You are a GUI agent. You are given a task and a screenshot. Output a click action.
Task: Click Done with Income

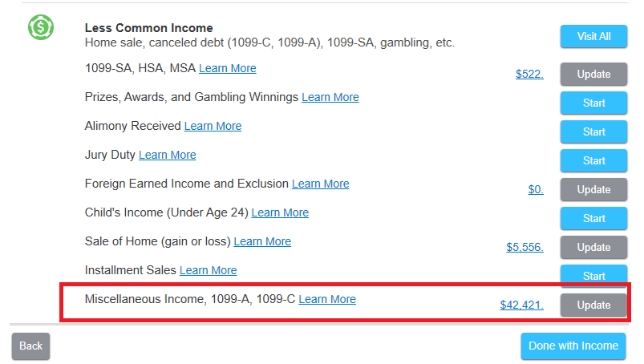(573, 346)
